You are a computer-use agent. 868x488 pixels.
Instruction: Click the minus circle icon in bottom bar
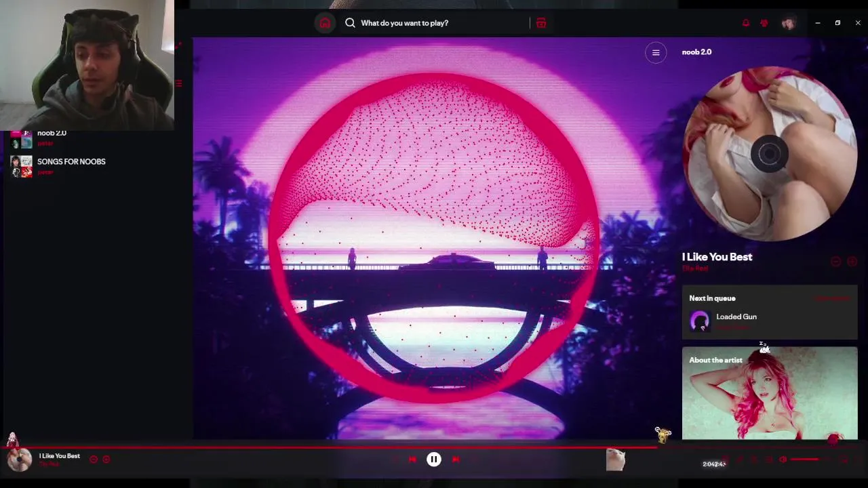pyautogui.click(x=94, y=460)
